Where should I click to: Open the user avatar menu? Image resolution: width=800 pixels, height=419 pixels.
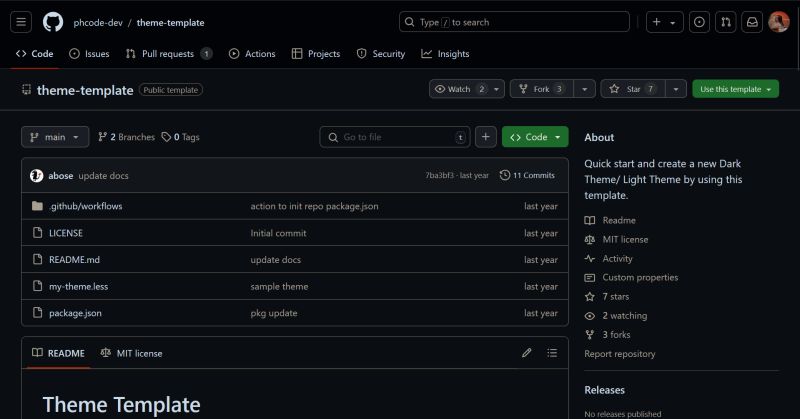pyautogui.click(x=779, y=22)
